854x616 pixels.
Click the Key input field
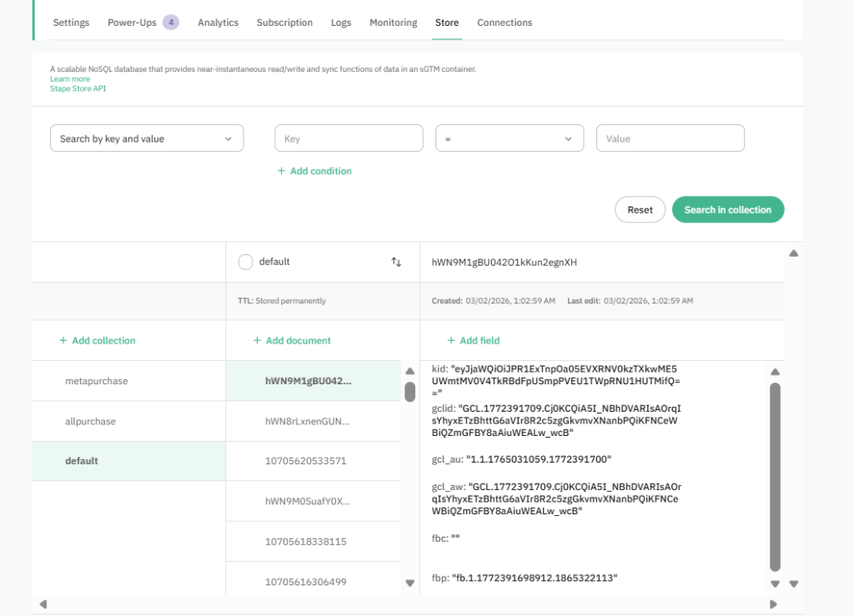[349, 138]
